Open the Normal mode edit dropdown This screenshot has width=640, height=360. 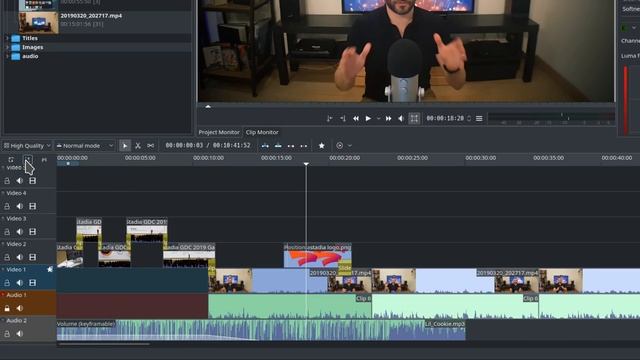84,146
